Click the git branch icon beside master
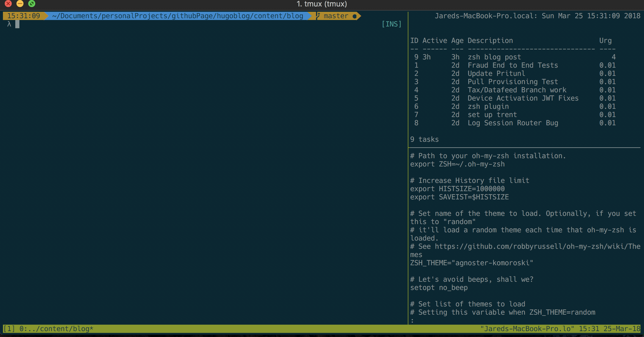The height and width of the screenshot is (337, 644). 318,16
